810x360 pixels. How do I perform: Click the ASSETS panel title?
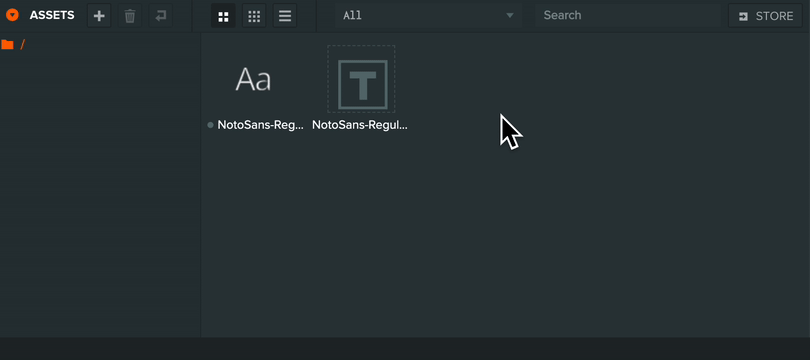point(52,15)
